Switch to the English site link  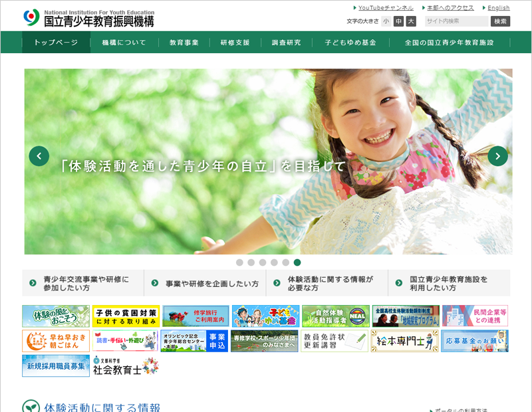pos(498,8)
